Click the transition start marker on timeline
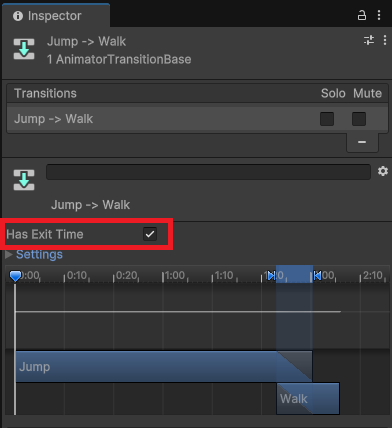 (271, 276)
